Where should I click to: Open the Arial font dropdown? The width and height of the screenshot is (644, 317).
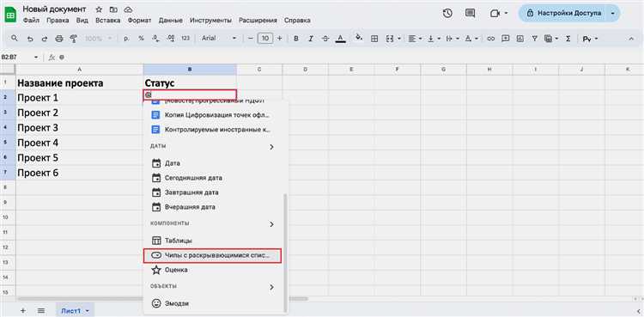point(219,39)
